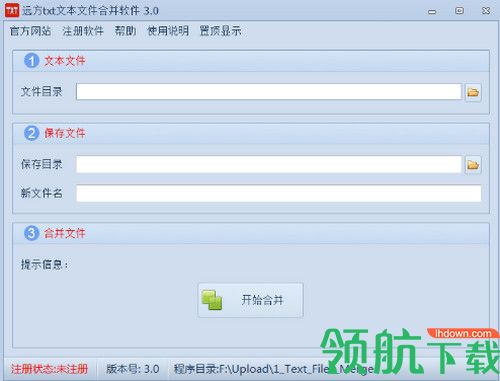The width and height of the screenshot is (500, 381).
Task: Close the txt merge software window
Action: pyautogui.click(x=486, y=11)
